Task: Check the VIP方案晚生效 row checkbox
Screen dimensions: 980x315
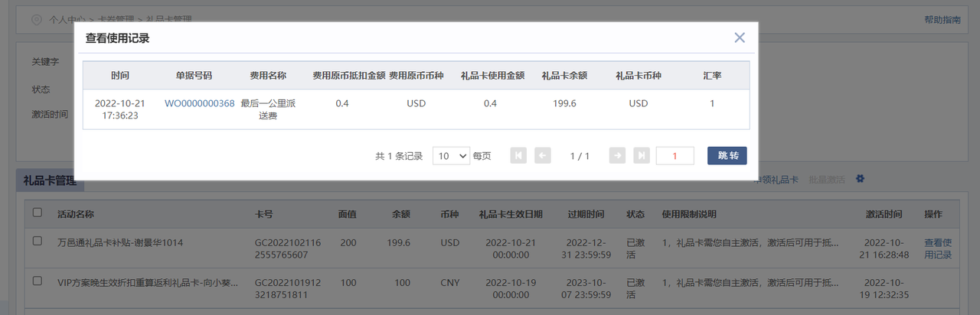Action: (38, 281)
